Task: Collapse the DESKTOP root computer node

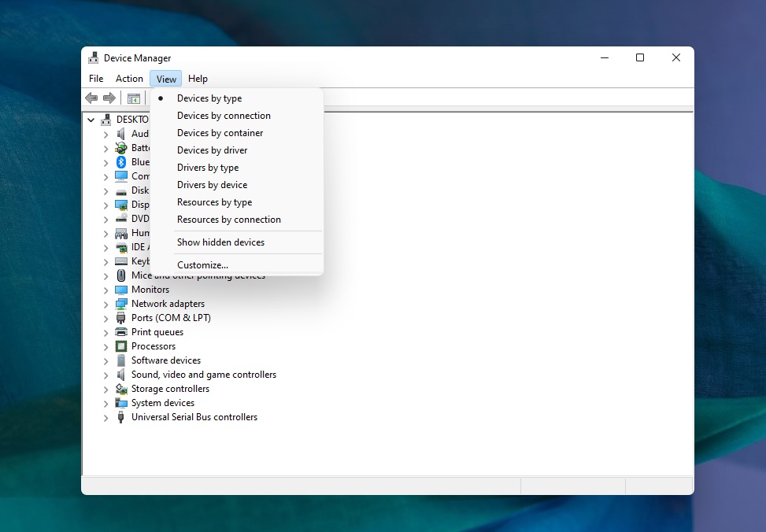Action: click(91, 120)
